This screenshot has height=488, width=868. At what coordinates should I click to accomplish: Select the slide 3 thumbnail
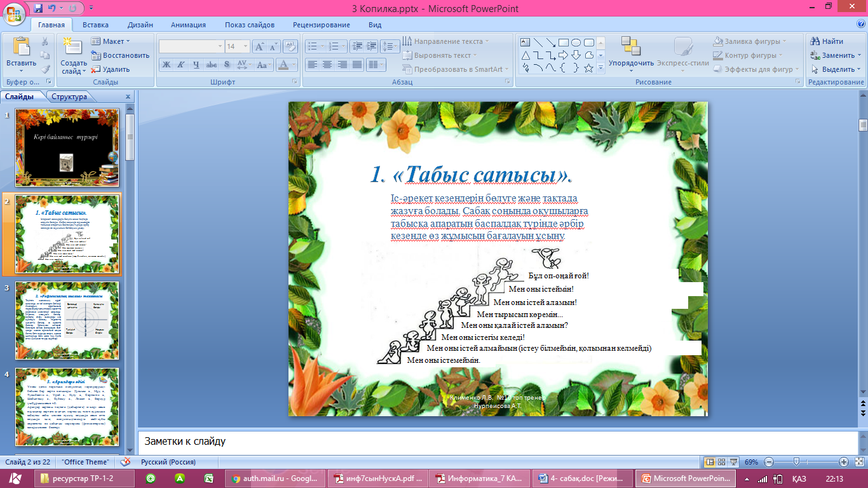(x=67, y=321)
